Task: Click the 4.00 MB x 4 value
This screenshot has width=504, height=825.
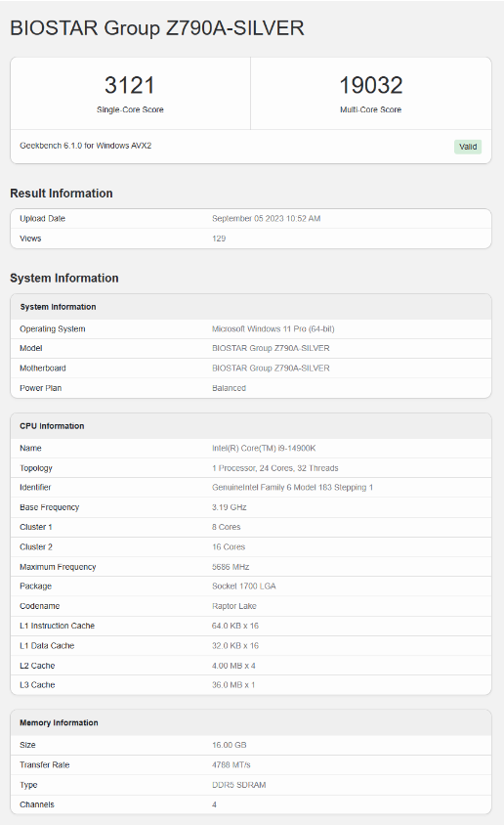Action: tap(233, 666)
